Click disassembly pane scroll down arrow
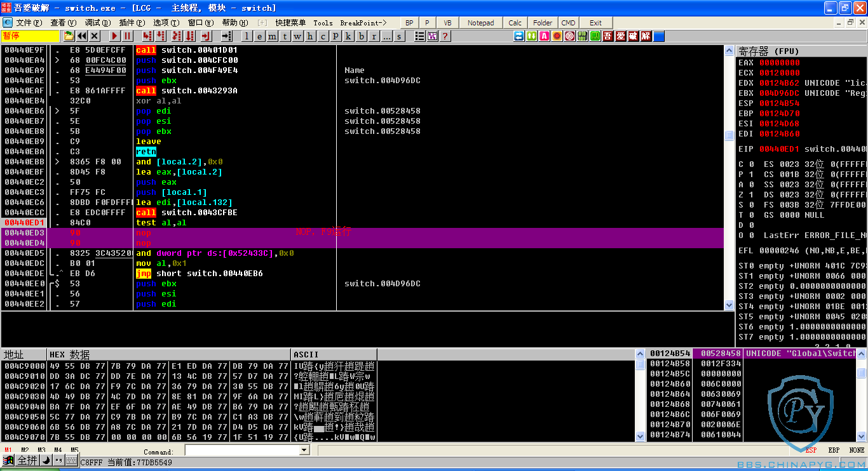 (729, 305)
